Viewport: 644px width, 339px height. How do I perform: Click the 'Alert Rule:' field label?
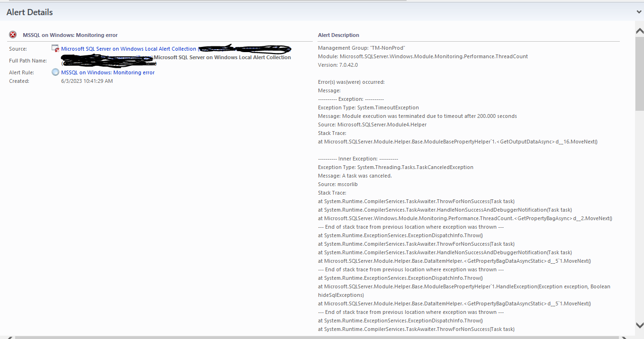(x=22, y=72)
